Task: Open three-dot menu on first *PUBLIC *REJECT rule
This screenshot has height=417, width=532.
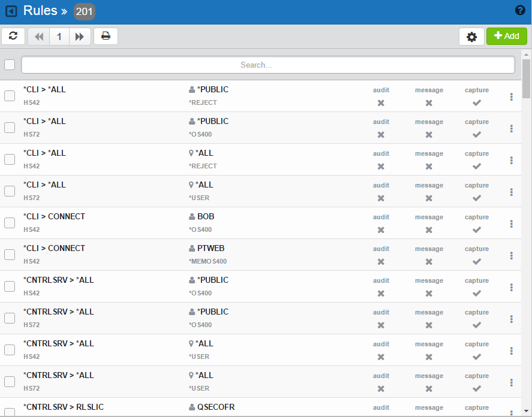Action: [x=511, y=96]
